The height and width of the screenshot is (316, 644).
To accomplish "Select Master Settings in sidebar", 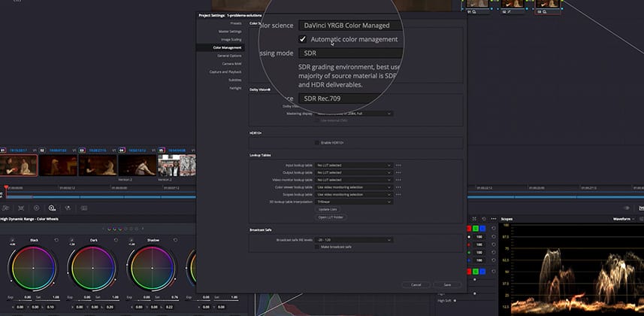I will pos(230,32).
